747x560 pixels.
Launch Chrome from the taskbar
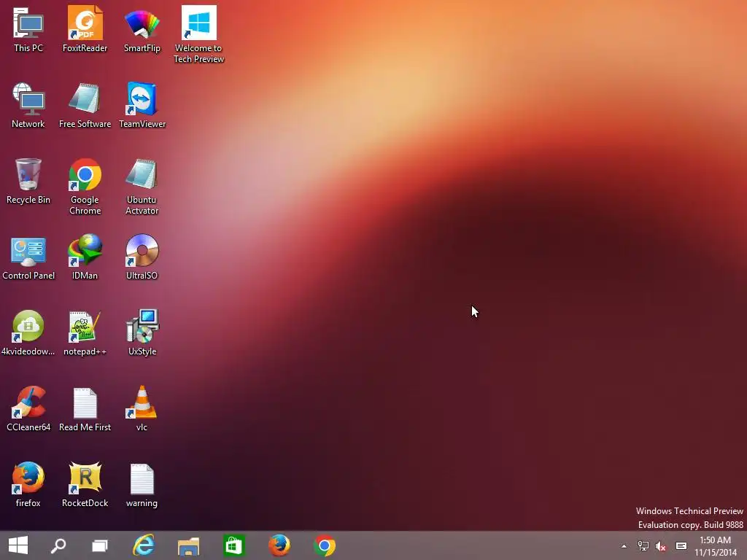[x=325, y=545]
